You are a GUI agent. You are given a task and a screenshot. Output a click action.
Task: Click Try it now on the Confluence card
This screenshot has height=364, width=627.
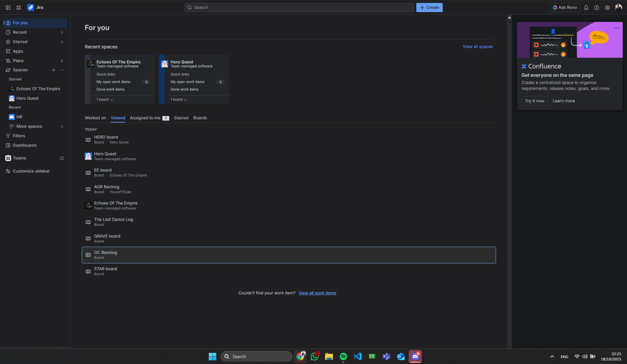coord(534,100)
